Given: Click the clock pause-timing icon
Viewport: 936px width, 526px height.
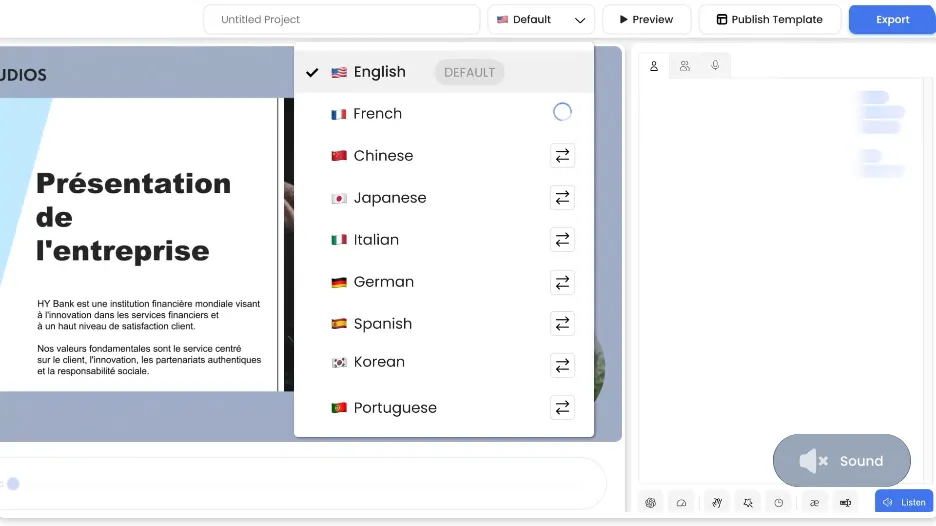Looking at the screenshot, I should tap(778, 503).
